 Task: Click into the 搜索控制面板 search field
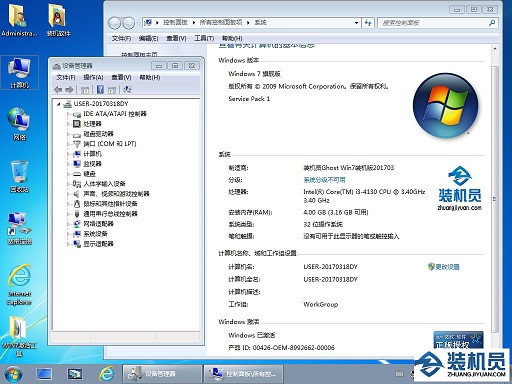433,23
